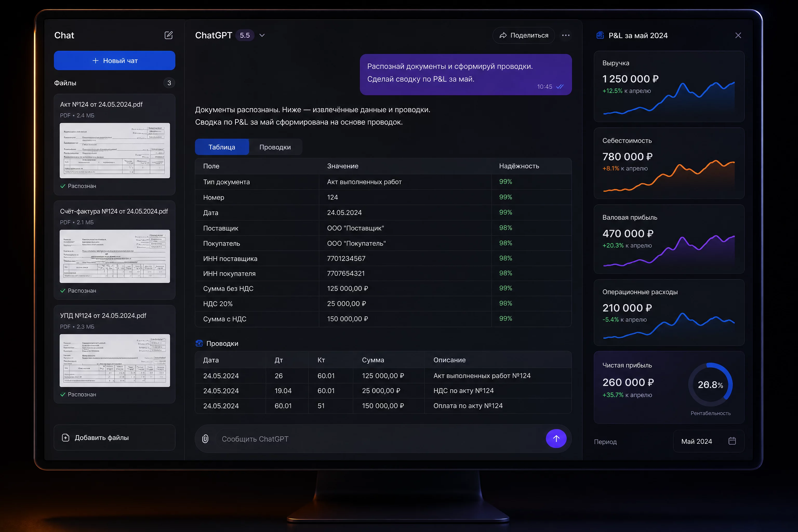Click the Дата value 24.05.2024 in fields table

(x=344, y=213)
